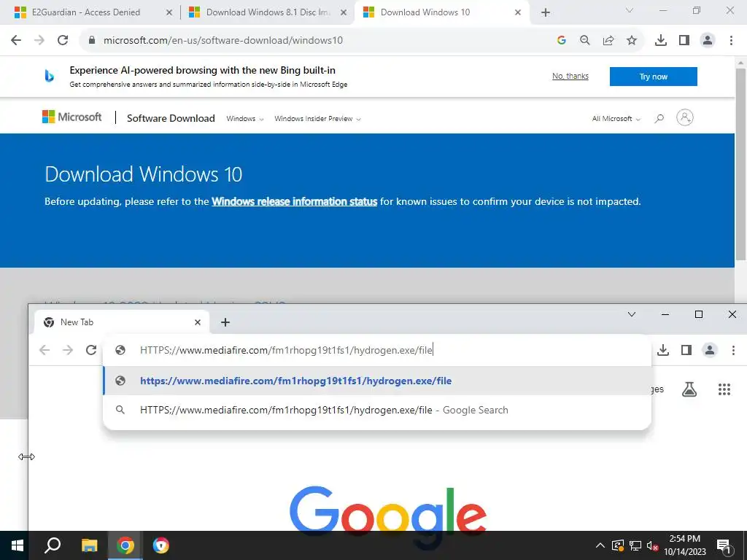Open downloads in the back Chrome window
This screenshot has width=747, height=560.
click(661, 41)
